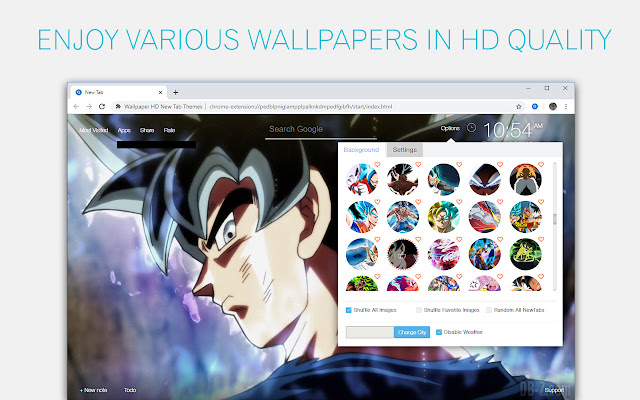Open the blue extension icon in the toolbar

point(535,107)
